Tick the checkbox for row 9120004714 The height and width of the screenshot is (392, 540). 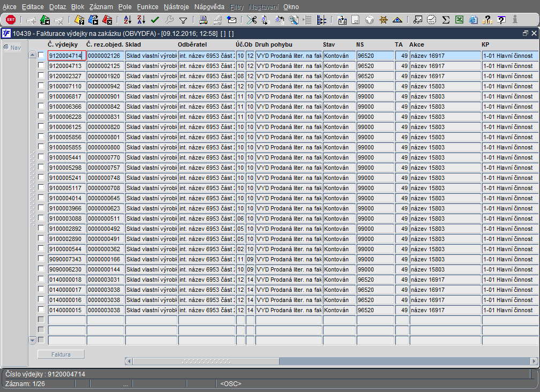pos(41,55)
